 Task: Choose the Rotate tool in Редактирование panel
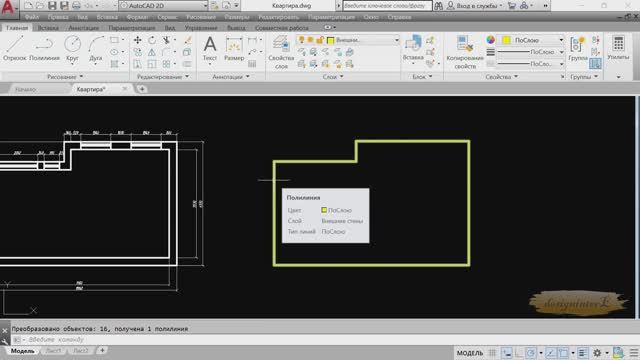click(152, 40)
